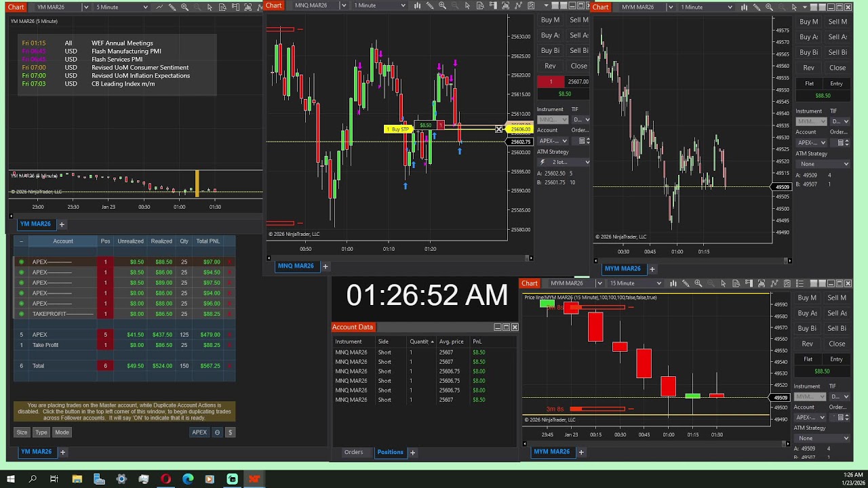Screen dimensions: 868x488
Task: Open Data Box icon in YM chart toolbar
Action: [222, 7]
